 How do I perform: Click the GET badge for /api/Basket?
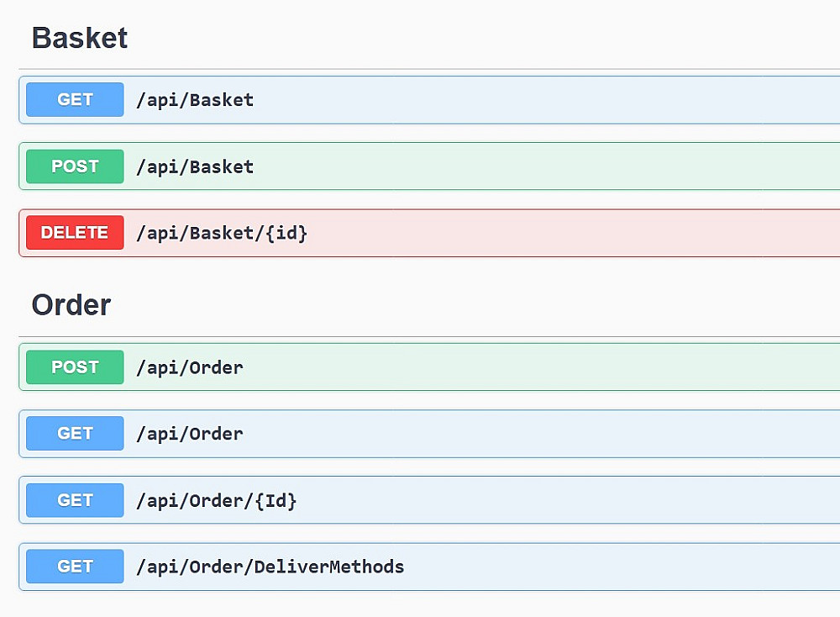(x=75, y=99)
